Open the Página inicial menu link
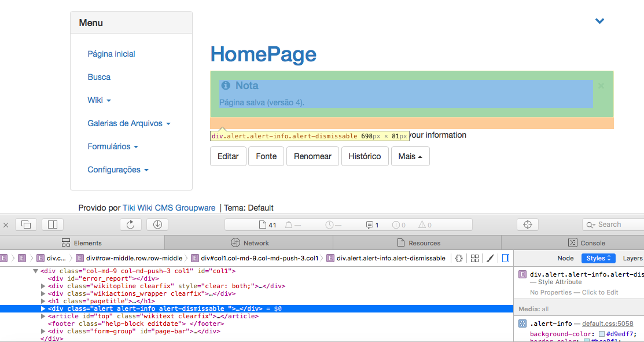The image size is (644, 342). pyautogui.click(x=111, y=54)
